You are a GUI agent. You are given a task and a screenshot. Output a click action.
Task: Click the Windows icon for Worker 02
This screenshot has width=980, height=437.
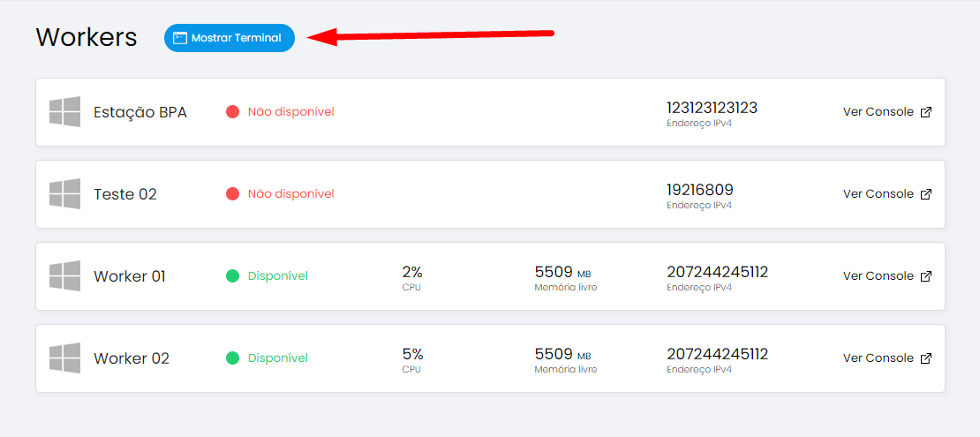pyautogui.click(x=65, y=358)
